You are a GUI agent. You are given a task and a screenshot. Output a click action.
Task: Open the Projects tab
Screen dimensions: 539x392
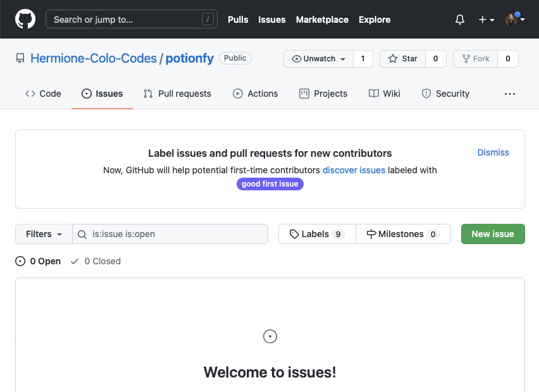pyautogui.click(x=323, y=94)
